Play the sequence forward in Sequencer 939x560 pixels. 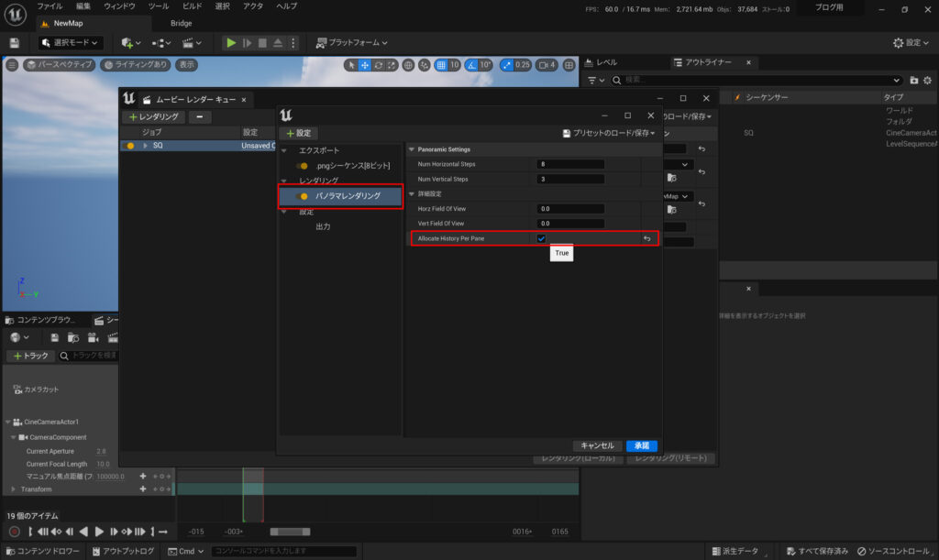[100, 532]
